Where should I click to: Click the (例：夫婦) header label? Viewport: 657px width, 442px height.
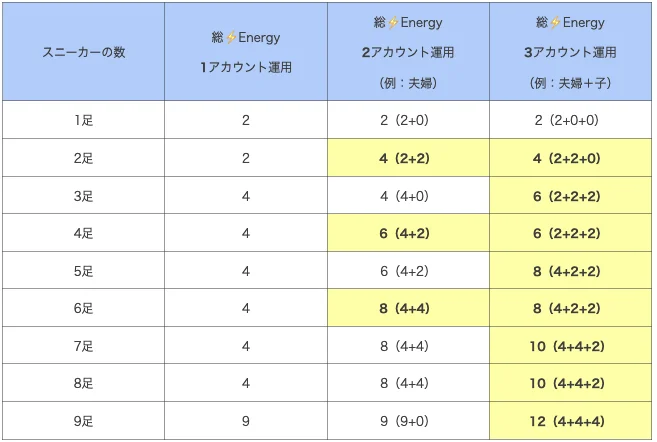[x=408, y=83]
